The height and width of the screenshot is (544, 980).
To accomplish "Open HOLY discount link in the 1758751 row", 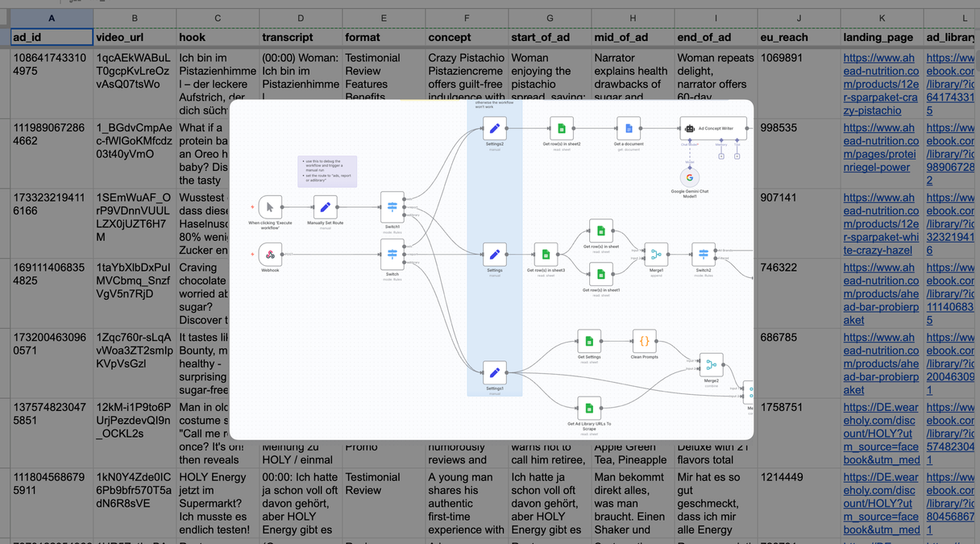I will (881, 434).
